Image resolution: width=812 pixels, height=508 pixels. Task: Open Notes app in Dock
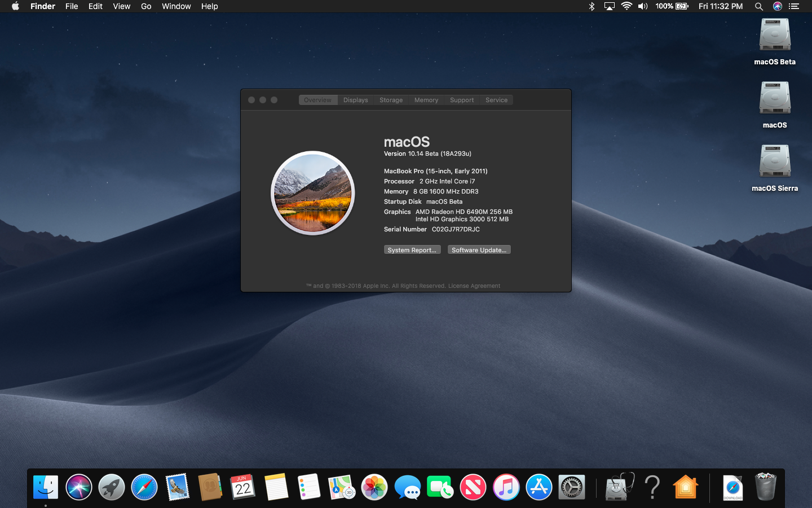(276, 487)
